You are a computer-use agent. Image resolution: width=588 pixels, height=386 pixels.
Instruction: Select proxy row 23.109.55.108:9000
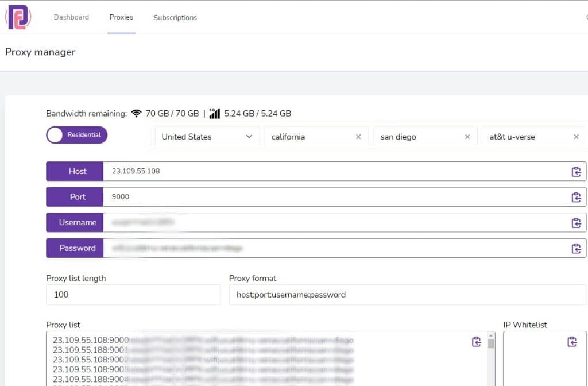203,340
